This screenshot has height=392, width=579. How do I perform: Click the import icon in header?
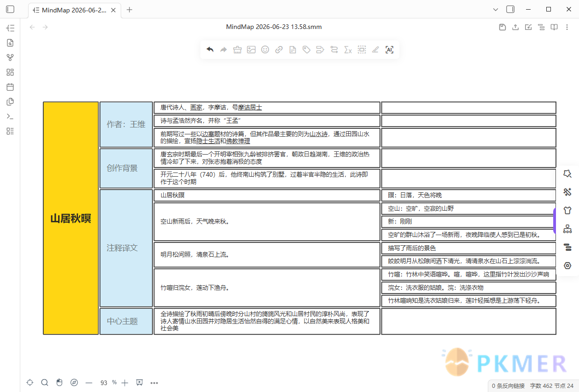[x=528, y=27]
